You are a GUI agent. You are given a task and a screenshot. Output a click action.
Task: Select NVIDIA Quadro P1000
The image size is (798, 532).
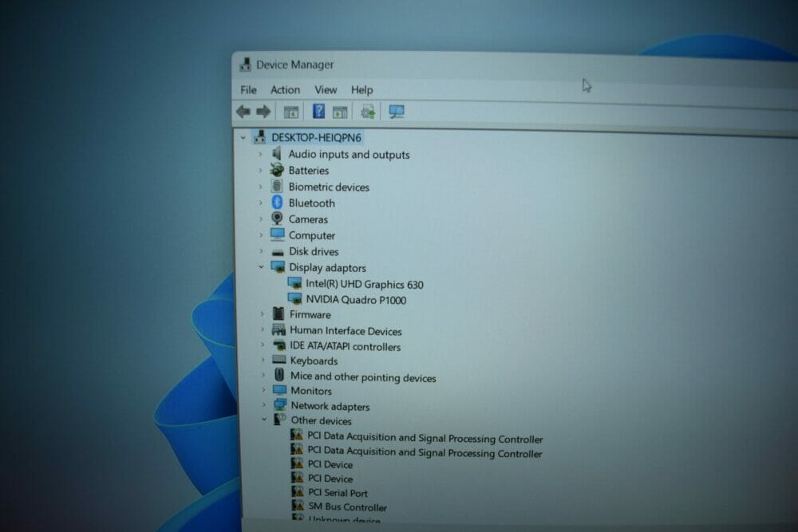(356, 300)
